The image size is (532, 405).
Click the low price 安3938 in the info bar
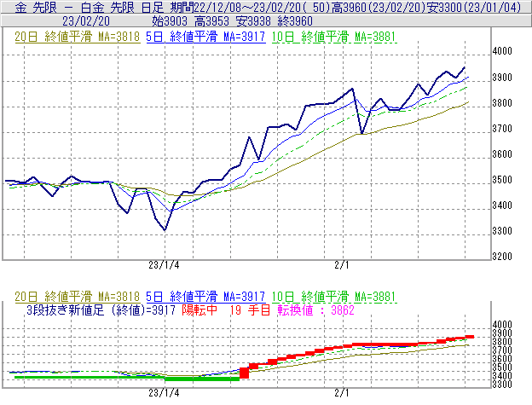tap(253, 21)
